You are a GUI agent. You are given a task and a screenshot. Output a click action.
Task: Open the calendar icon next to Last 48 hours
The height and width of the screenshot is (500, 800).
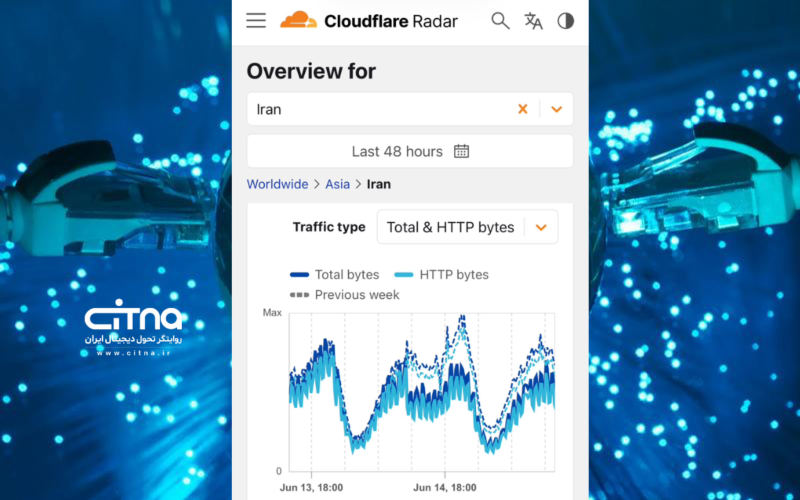461,152
